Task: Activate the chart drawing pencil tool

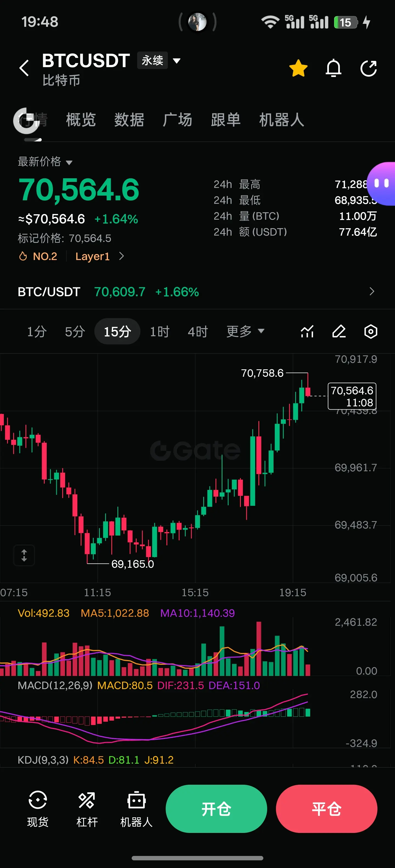Action: [339, 332]
